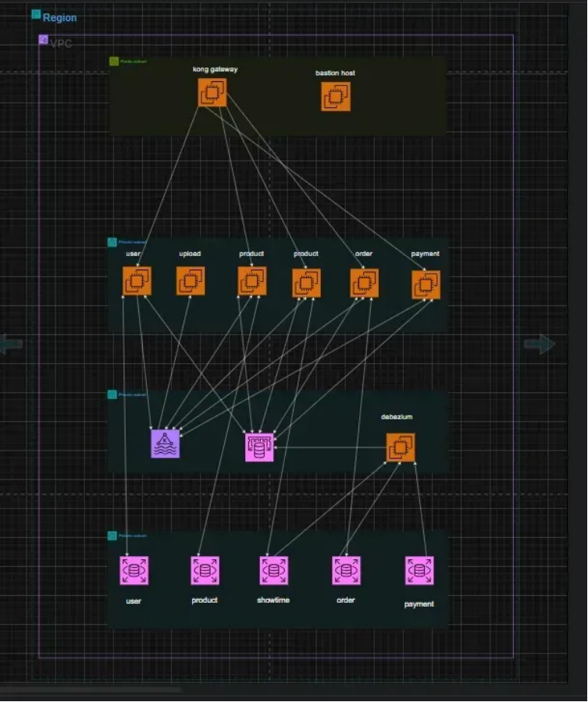Click the "debezium" label
The image size is (588, 702).
(397, 417)
